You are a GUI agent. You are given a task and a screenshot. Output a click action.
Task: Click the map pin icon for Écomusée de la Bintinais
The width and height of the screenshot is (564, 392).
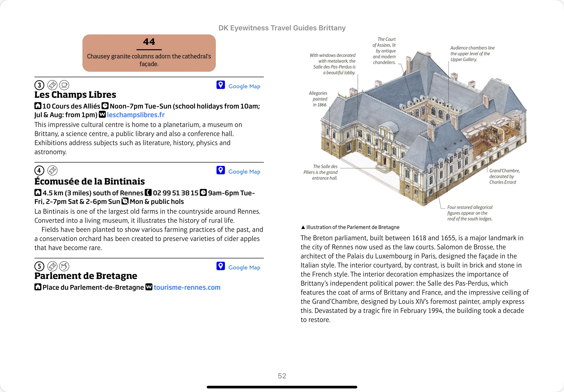tap(221, 170)
